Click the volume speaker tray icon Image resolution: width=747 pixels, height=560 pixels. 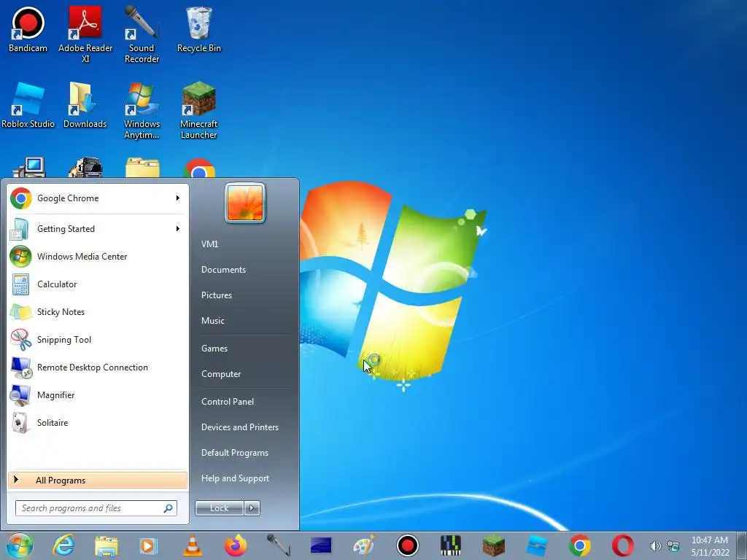click(656, 546)
